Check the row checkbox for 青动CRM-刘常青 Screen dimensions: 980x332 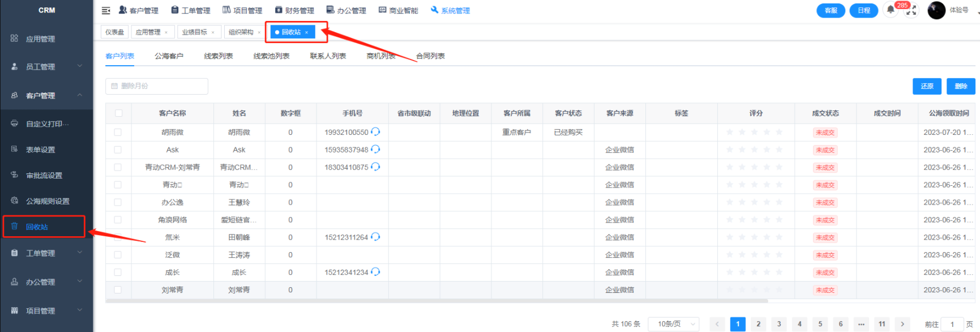click(118, 167)
